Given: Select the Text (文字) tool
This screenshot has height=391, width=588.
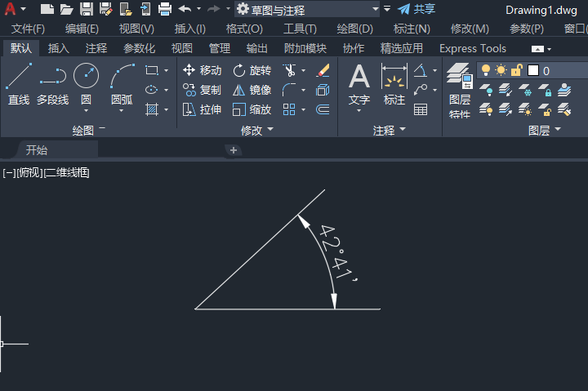Looking at the screenshot, I should [x=359, y=83].
